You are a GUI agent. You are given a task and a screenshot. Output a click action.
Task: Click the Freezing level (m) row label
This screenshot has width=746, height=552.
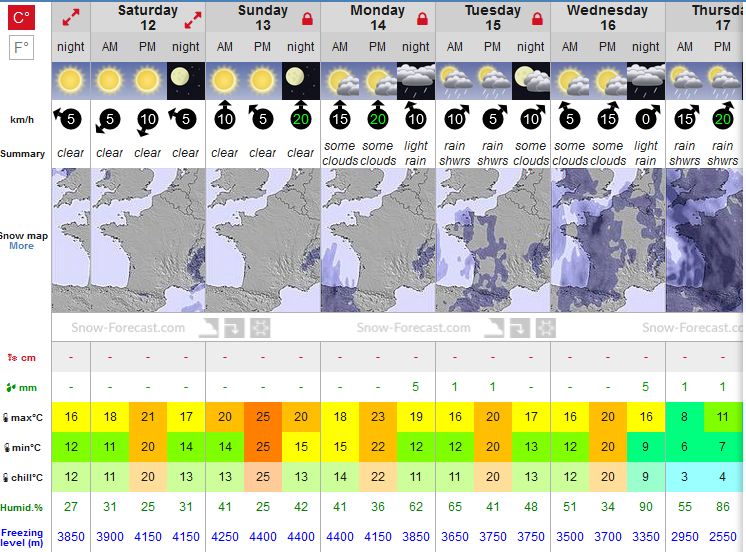[x=22, y=538]
